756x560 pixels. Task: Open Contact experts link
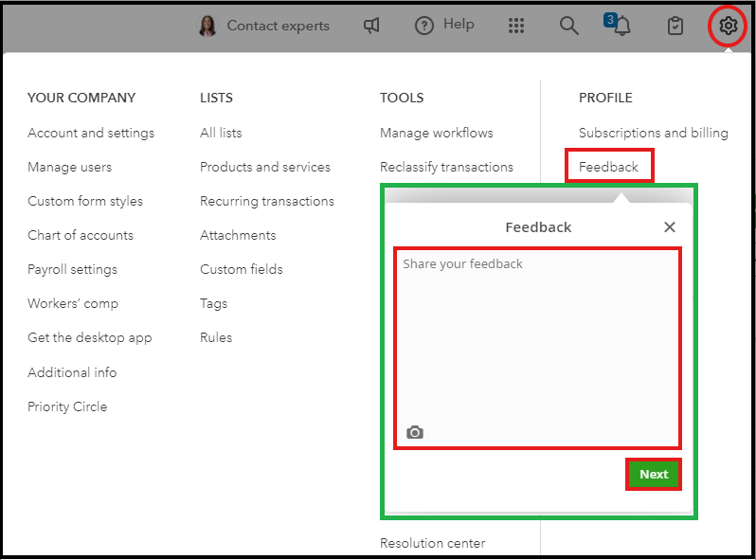(279, 26)
